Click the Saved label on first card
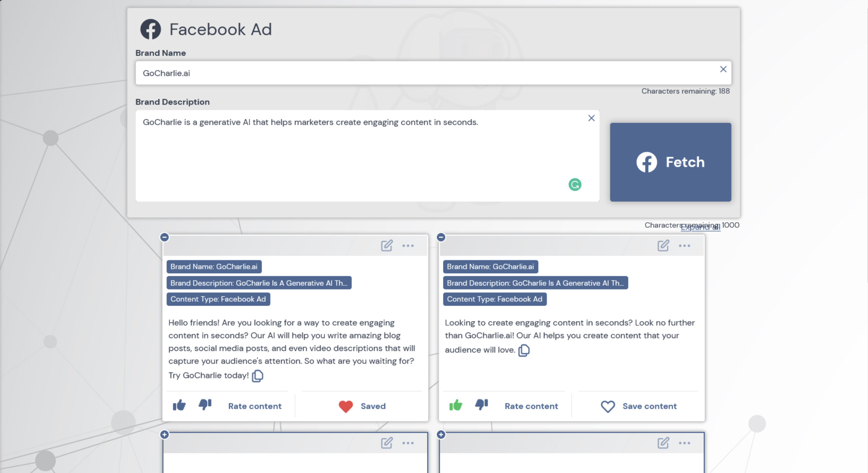 [x=373, y=406]
